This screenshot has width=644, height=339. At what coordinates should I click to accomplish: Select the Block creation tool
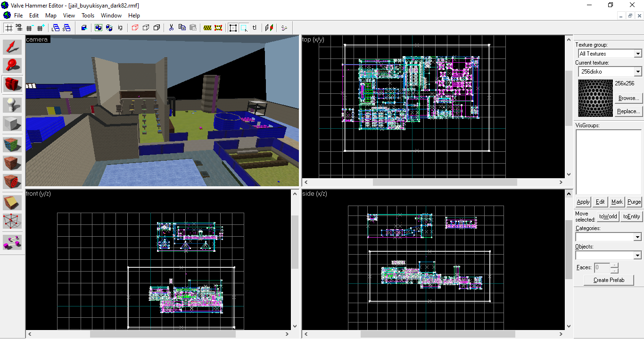(x=13, y=124)
